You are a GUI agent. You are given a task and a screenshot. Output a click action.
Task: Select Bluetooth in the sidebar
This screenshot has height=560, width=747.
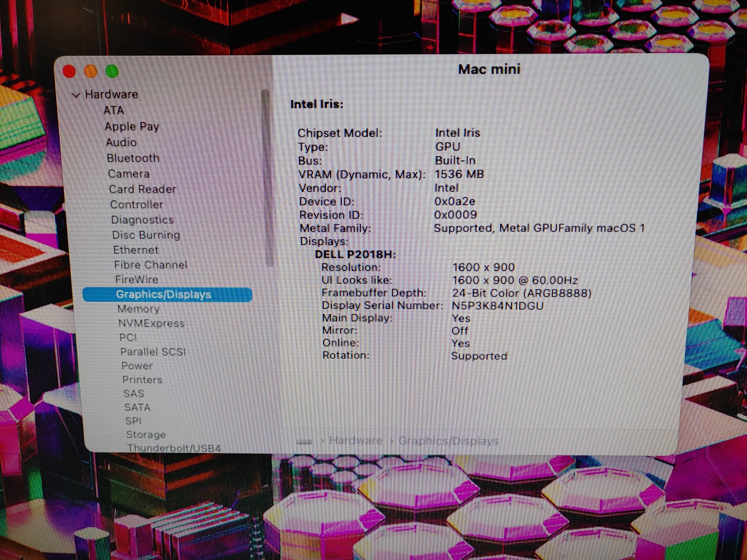[133, 158]
